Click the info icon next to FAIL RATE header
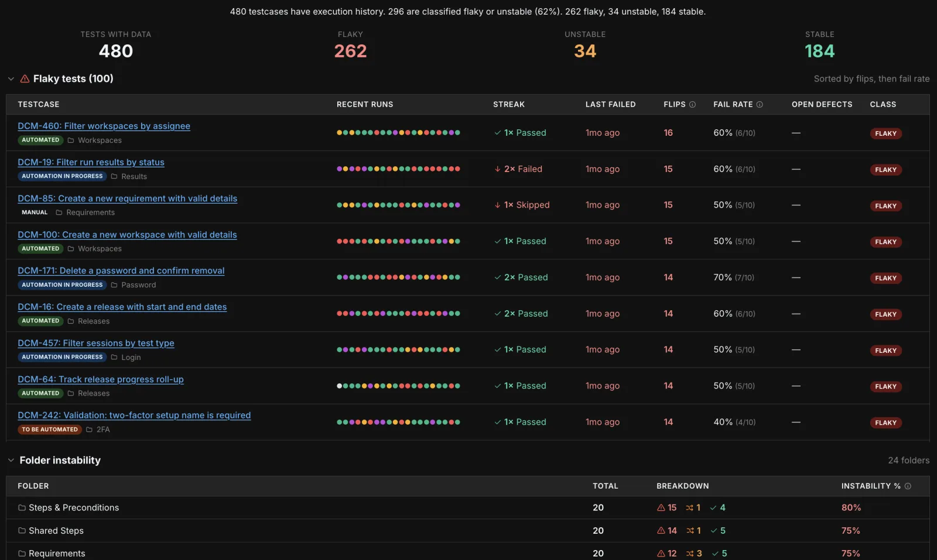 (x=760, y=104)
